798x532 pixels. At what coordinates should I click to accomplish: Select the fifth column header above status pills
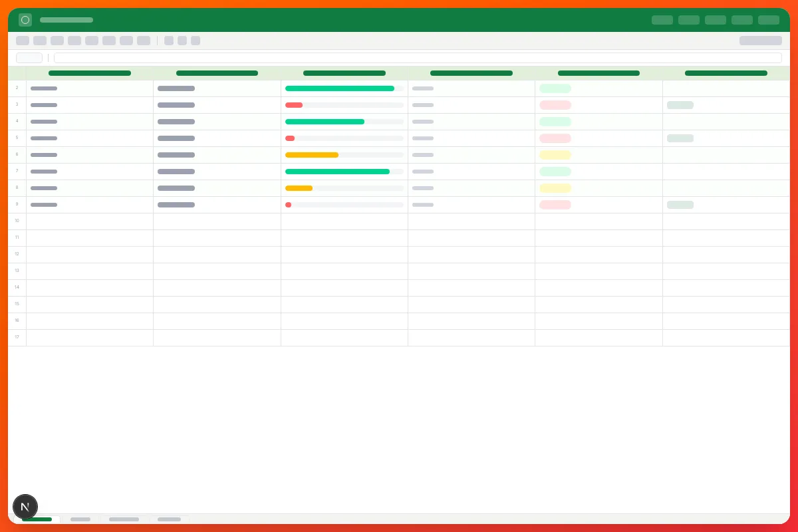click(598, 73)
